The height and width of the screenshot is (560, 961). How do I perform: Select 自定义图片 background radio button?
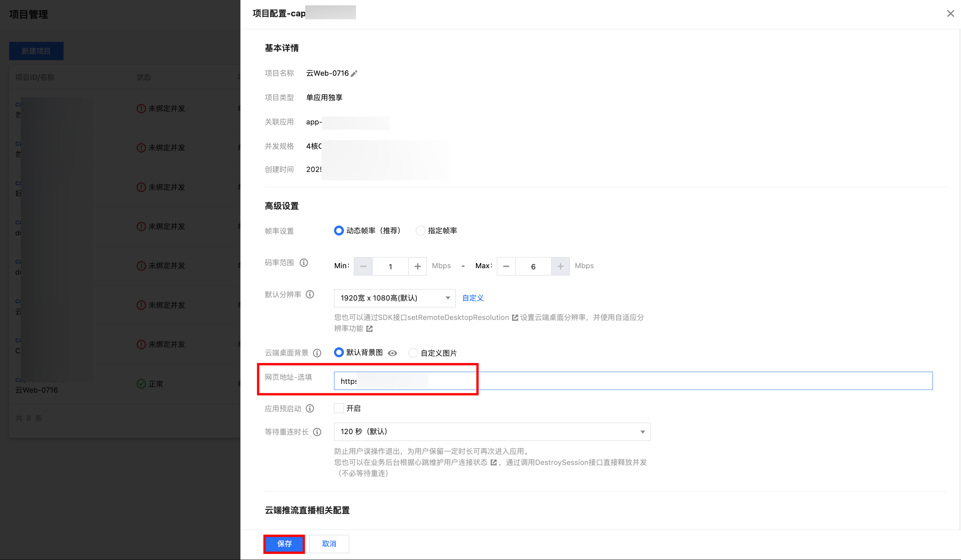click(413, 353)
